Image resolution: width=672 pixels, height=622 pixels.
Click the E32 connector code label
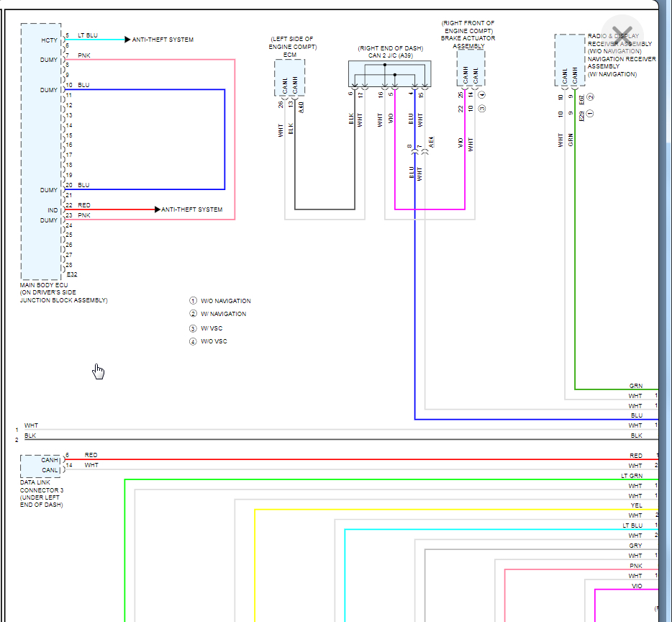point(72,274)
